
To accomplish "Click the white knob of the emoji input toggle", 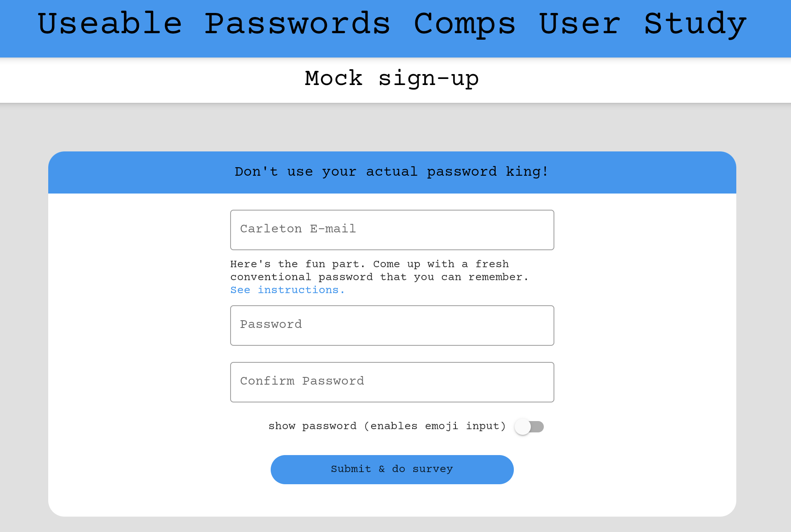I will coord(523,427).
